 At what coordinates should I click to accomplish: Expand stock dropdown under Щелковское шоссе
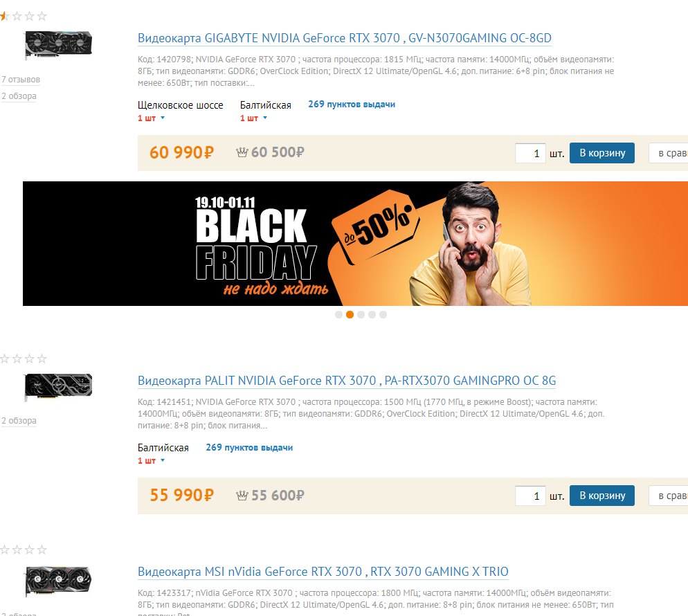tap(163, 118)
